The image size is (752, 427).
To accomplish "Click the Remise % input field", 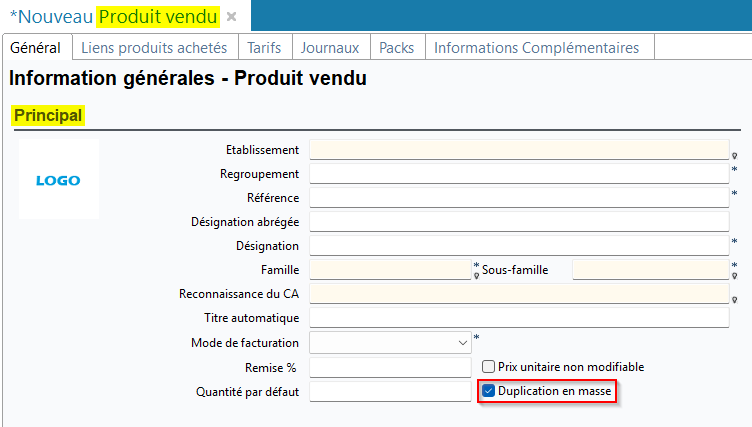I will (390, 367).
